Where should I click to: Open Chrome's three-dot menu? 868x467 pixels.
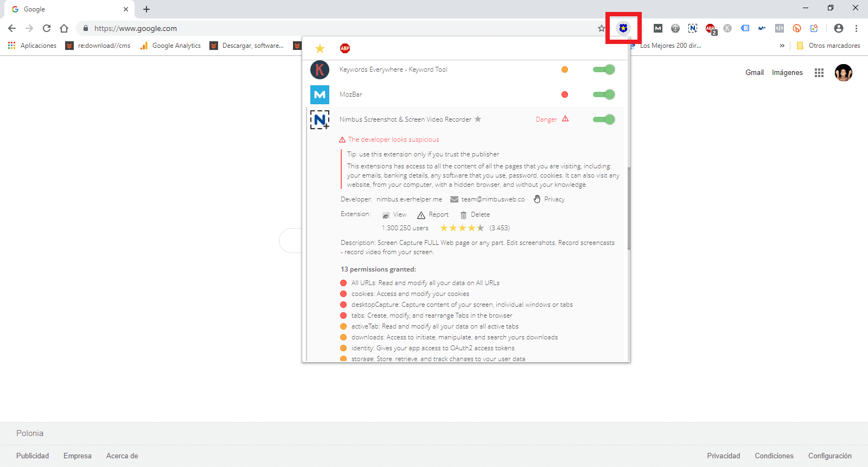[856, 28]
